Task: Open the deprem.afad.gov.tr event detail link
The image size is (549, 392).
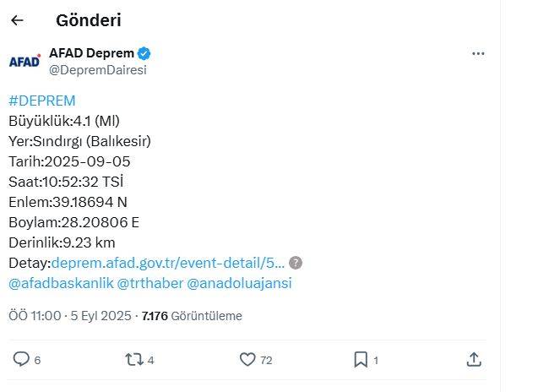Action: click(168, 263)
